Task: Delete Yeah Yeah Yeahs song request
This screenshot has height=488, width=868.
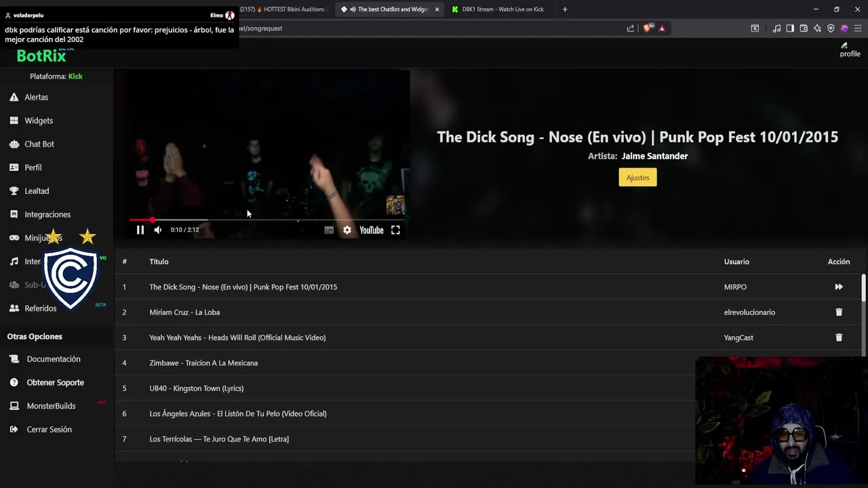Action: [x=839, y=338]
